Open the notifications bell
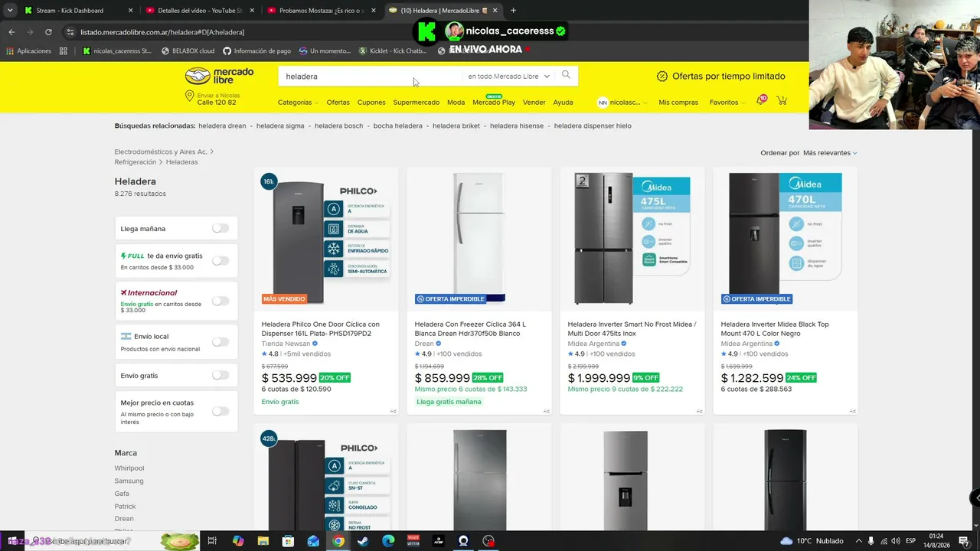980x551 pixels. pyautogui.click(x=760, y=101)
